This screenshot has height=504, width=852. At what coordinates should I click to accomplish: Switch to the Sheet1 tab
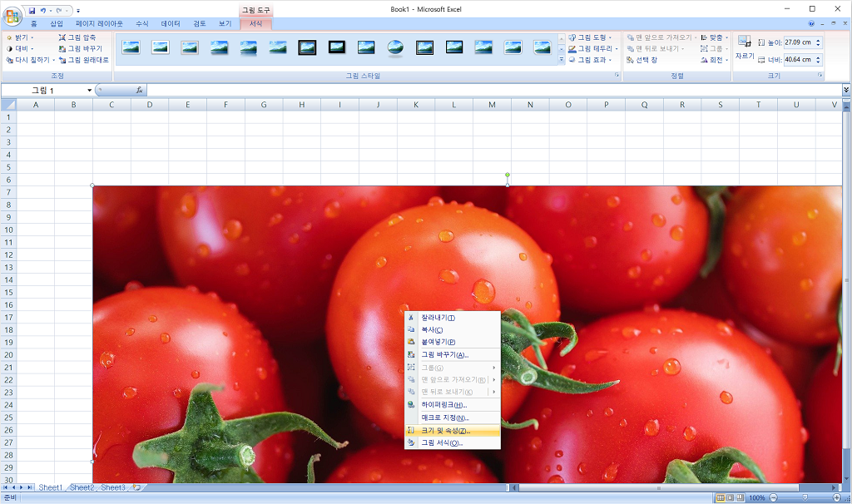[x=51, y=487]
